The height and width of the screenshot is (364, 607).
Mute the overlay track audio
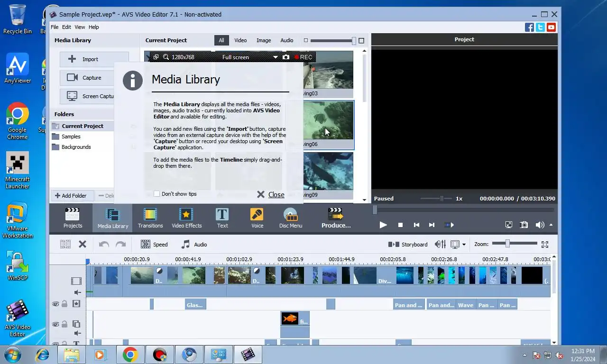pos(77,334)
